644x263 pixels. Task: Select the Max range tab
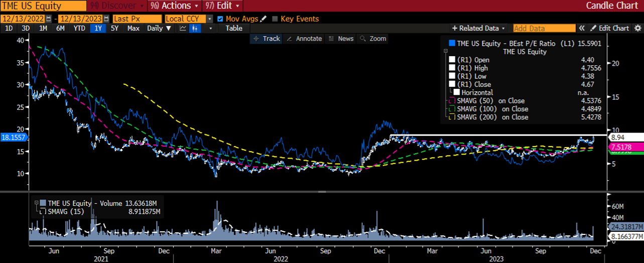click(134, 28)
